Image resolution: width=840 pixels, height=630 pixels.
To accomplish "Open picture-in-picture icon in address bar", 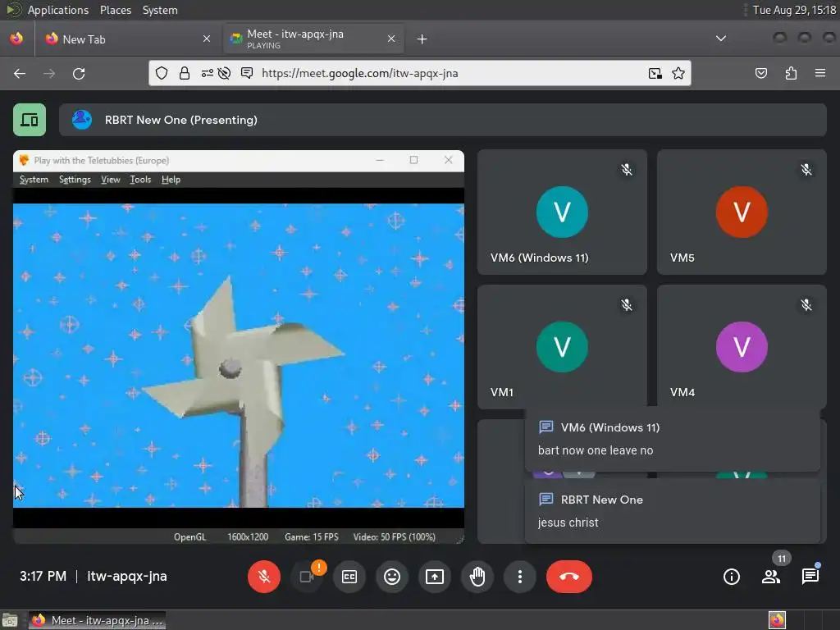I will 655,73.
